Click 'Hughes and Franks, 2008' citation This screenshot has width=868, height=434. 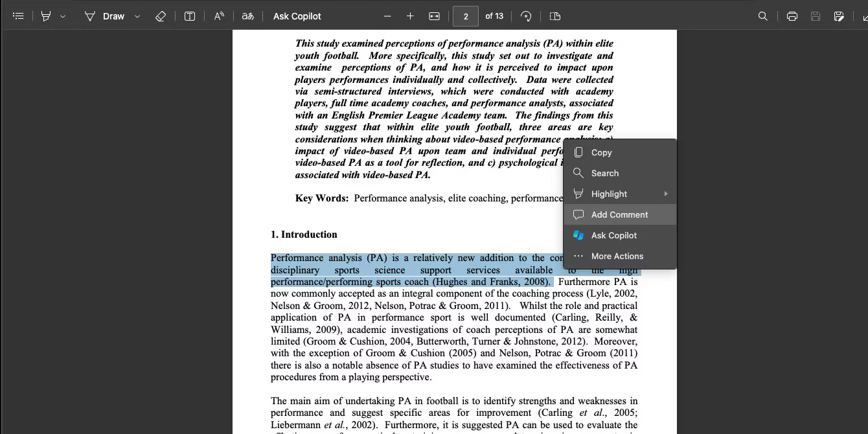tap(491, 282)
